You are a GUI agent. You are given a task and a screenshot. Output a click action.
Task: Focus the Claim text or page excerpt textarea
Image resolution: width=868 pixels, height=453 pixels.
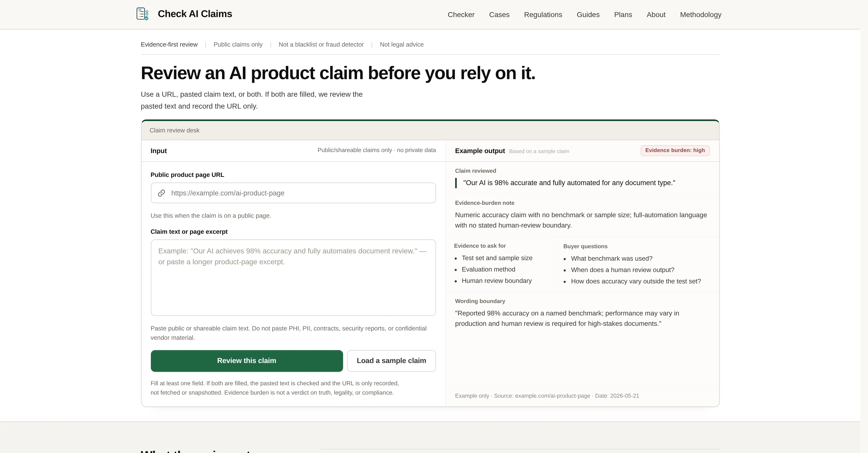click(x=293, y=278)
